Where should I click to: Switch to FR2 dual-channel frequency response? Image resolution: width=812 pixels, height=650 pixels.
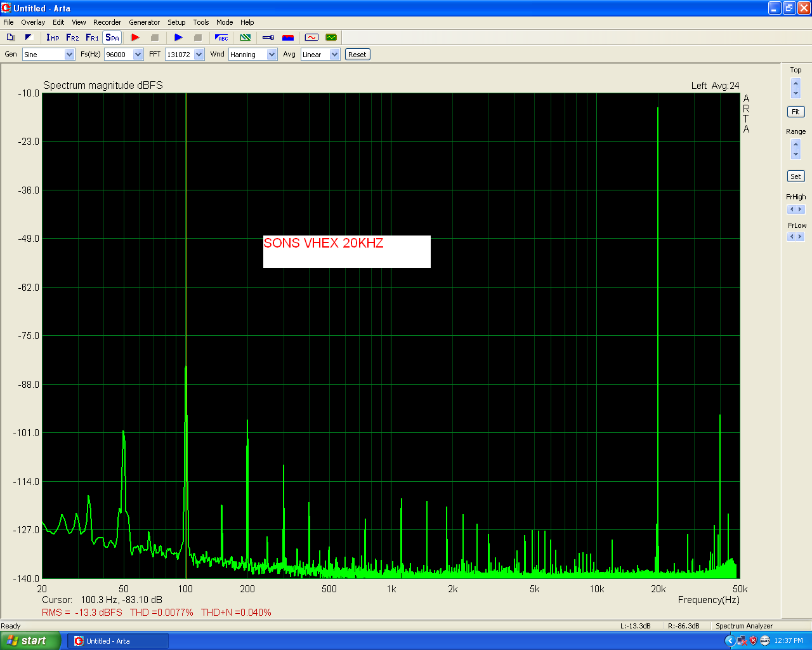pos(72,37)
